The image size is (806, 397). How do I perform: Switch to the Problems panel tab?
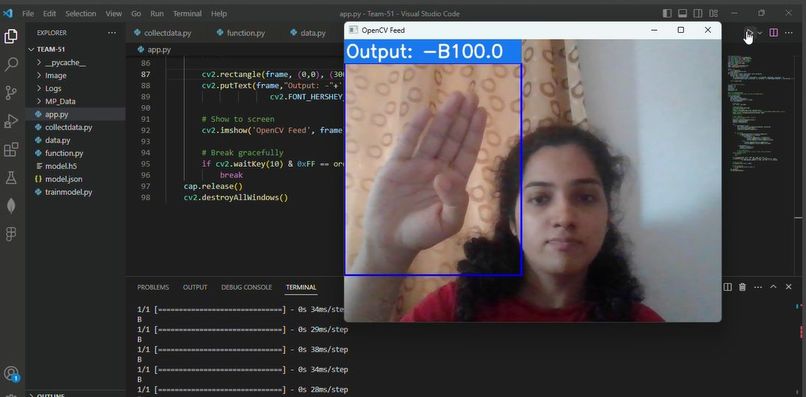[x=153, y=287]
